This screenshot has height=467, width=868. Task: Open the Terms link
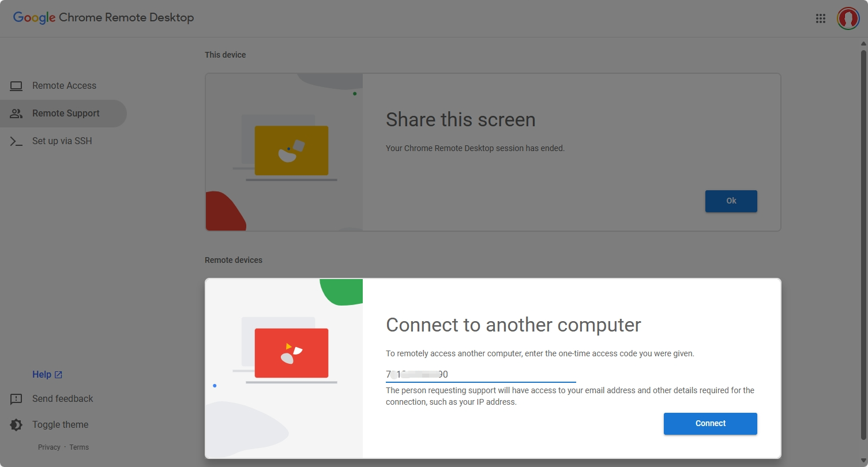coord(79,447)
